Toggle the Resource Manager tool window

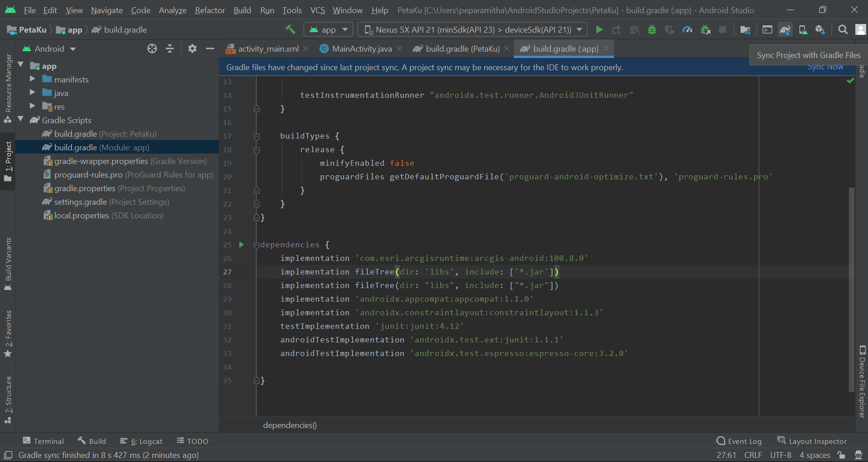coord(8,88)
